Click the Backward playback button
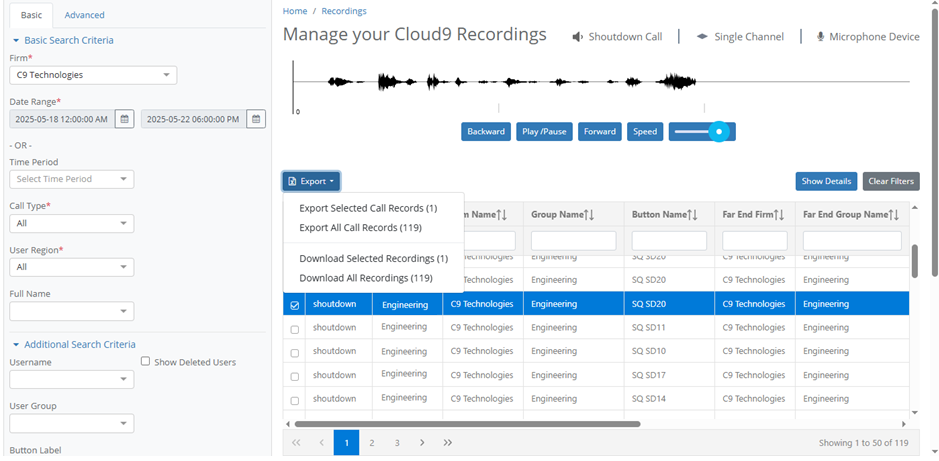Viewport: 939px width, 461px height. click(x=486, y=132)
